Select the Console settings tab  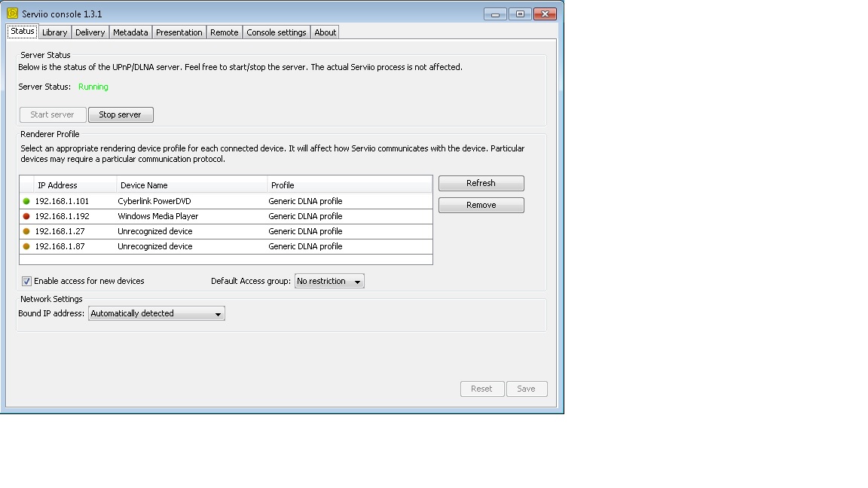(276, 32)
